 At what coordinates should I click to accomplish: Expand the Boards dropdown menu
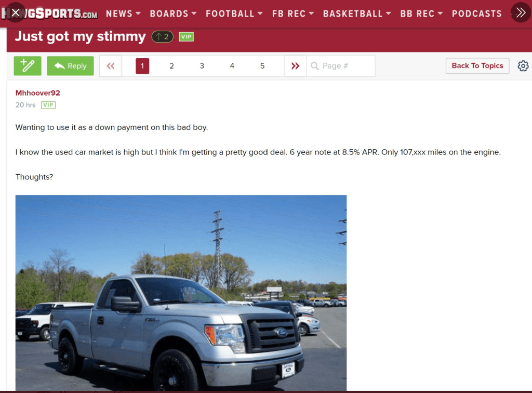tap(173, 14)
